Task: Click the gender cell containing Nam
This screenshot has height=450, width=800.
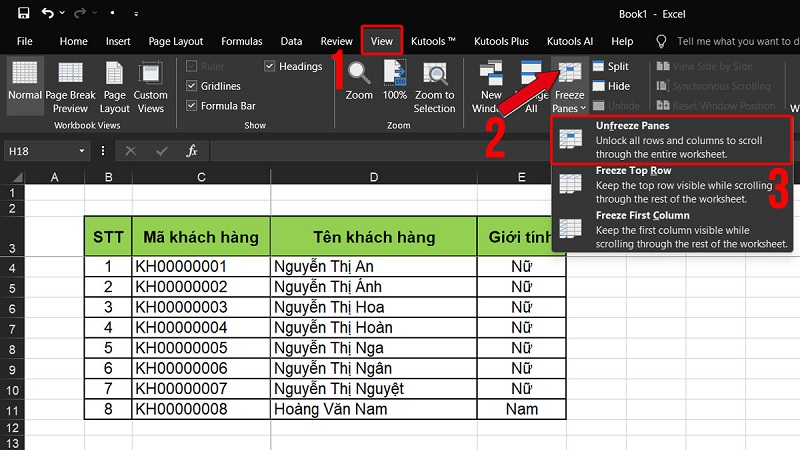Action: pyautogui.click(x=521, y=409)
